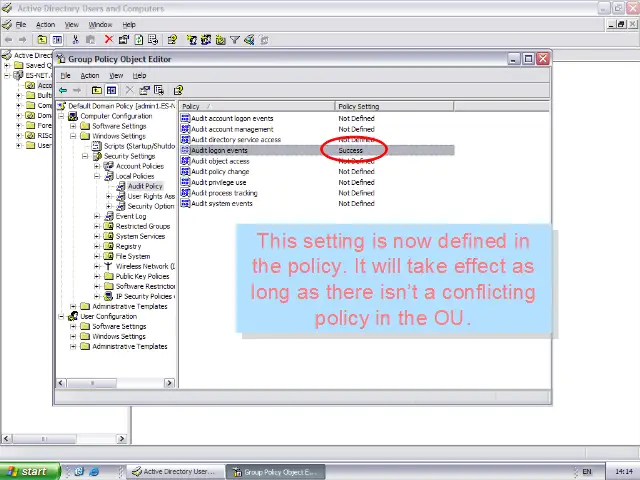Click Group Policy Object Editor taskbar button
This screenshot has height=480, width=640.
click(x=276, y=472)
